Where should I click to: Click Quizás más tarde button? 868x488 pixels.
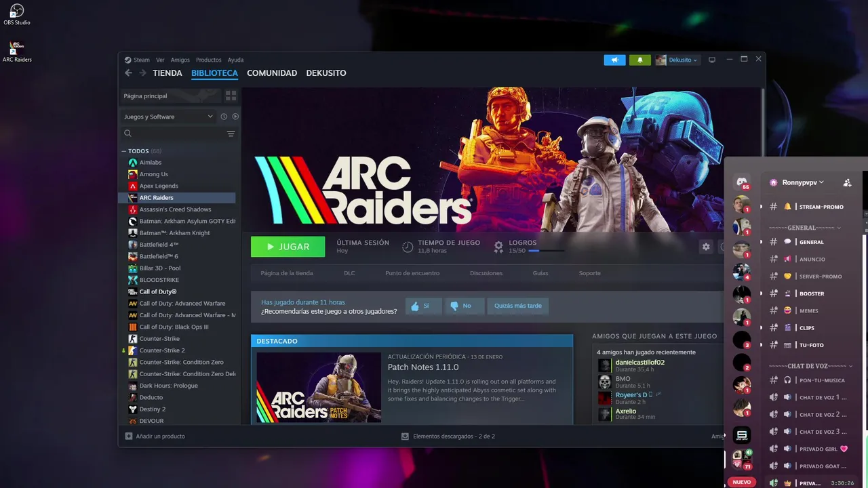point(518,306)
